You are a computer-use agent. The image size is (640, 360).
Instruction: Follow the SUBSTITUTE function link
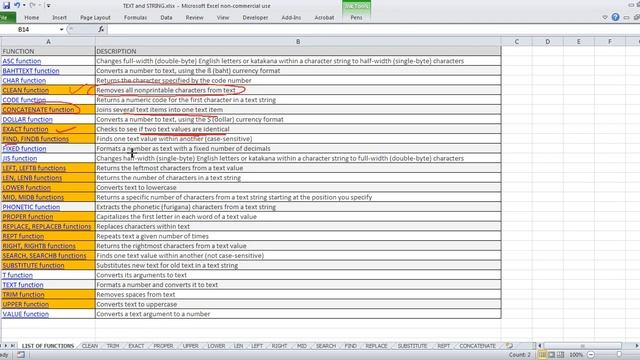[x=33, y=265]
